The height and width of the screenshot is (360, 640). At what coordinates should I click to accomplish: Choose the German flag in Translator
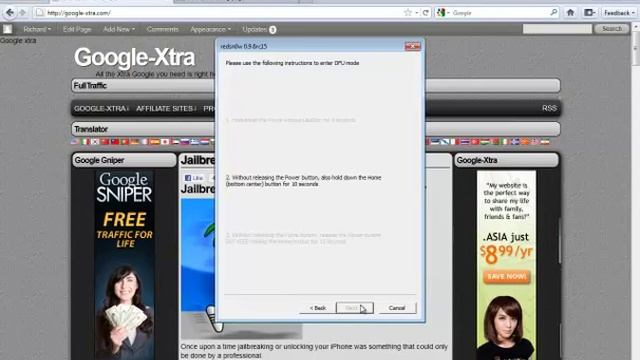(135, 142)
